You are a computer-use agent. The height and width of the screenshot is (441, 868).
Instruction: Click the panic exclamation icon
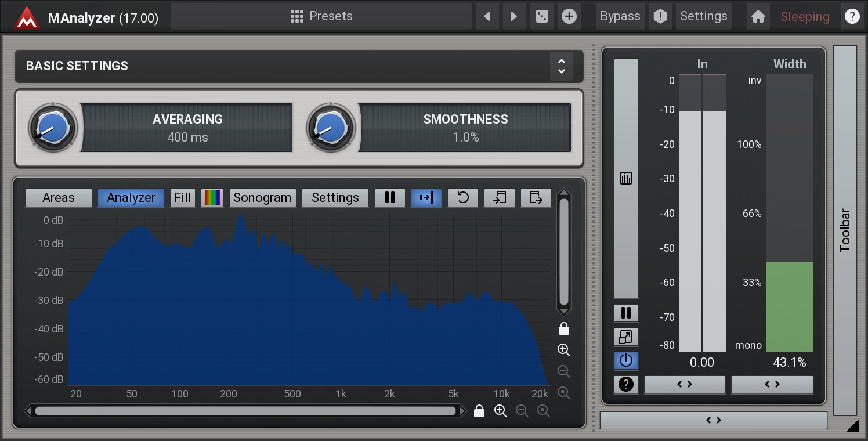(x=660, y=16)
